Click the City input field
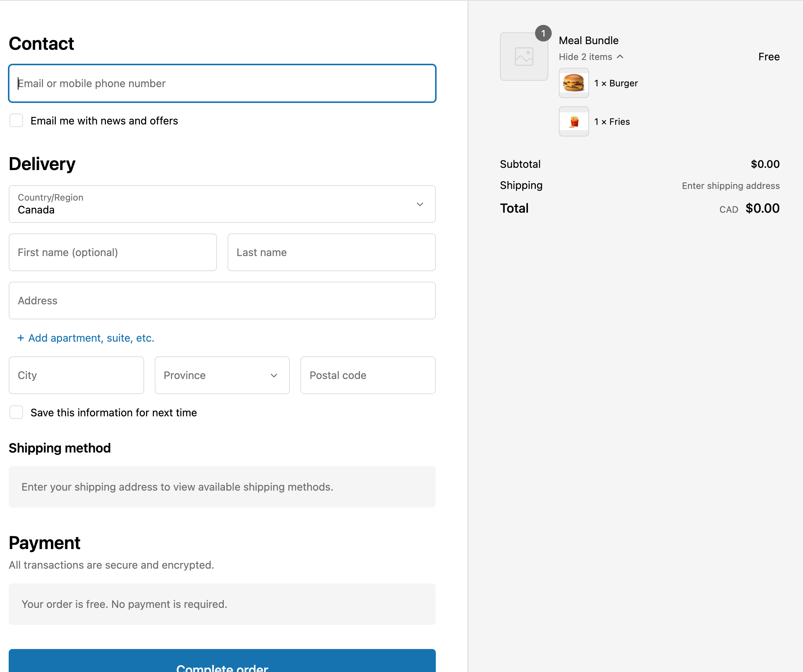 (77, 375)
